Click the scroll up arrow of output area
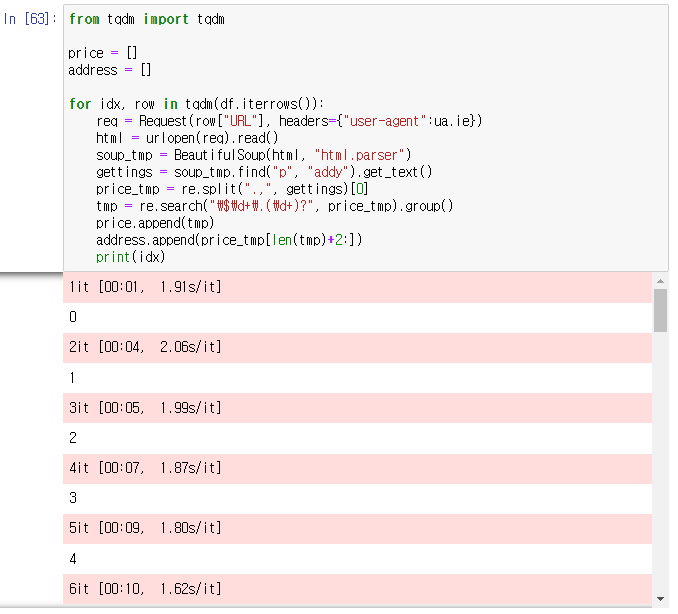This screenshot has width=678, height=614. pyautogui.click(x=660, y=281)
